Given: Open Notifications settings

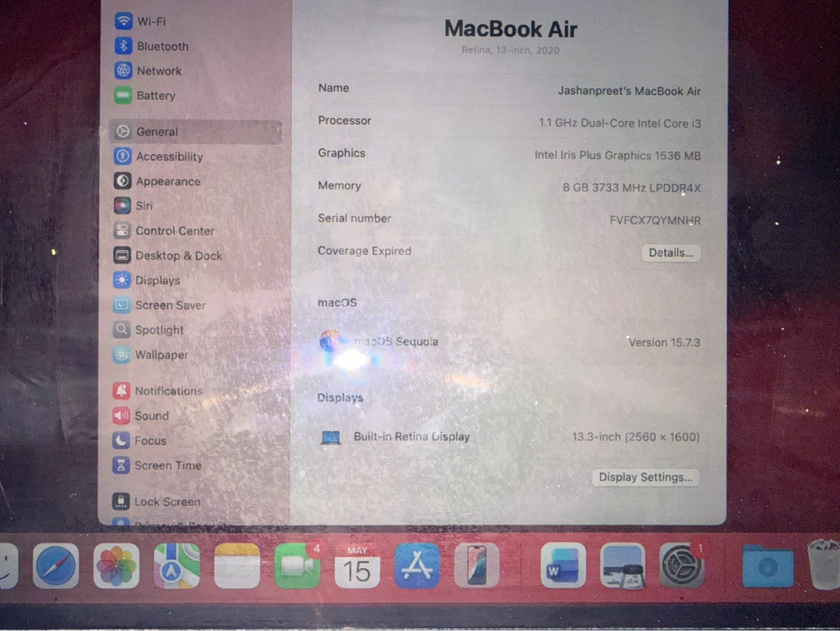Looking at the screenshot, I should click(x=157, y=391).
